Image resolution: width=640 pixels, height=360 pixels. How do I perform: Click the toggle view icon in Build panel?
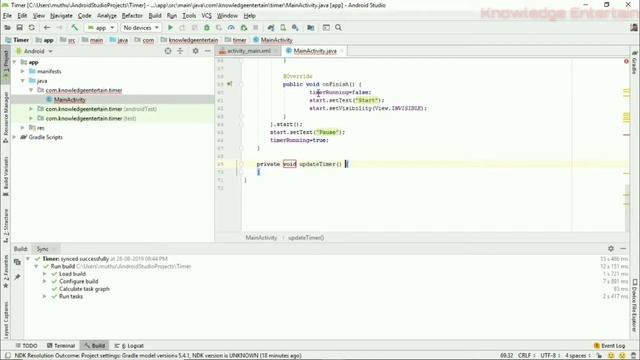[17, 262]
